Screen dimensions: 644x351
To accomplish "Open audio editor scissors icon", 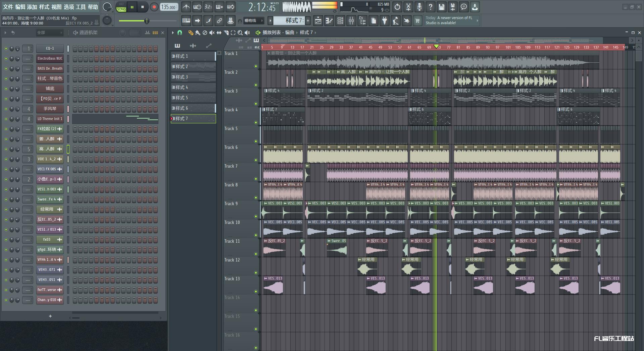I will pos(408,7).
